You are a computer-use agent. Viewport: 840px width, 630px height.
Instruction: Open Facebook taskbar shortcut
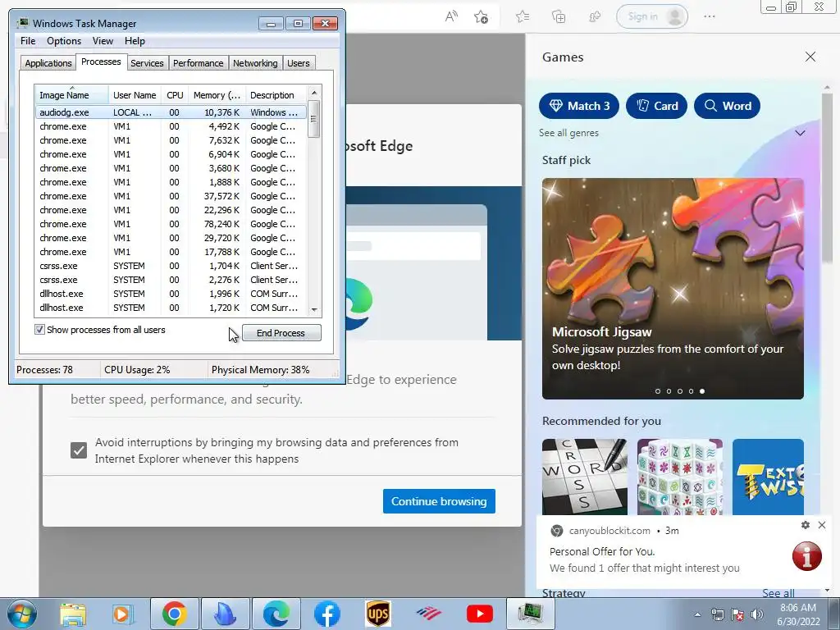326,614
